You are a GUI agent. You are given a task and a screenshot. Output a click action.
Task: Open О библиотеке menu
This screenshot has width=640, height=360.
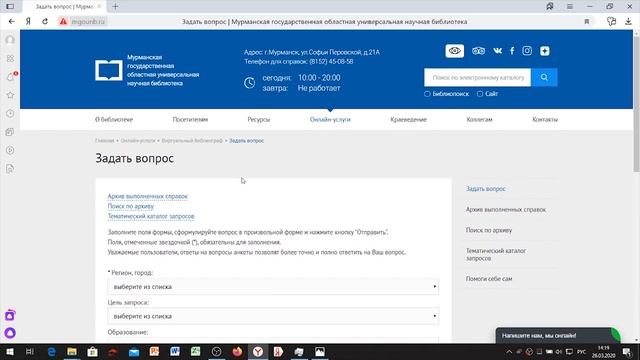[114, 120]
